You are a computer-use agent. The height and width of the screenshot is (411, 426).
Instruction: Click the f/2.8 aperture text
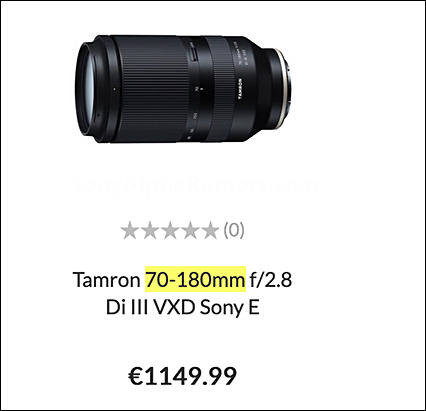(271, 279)
